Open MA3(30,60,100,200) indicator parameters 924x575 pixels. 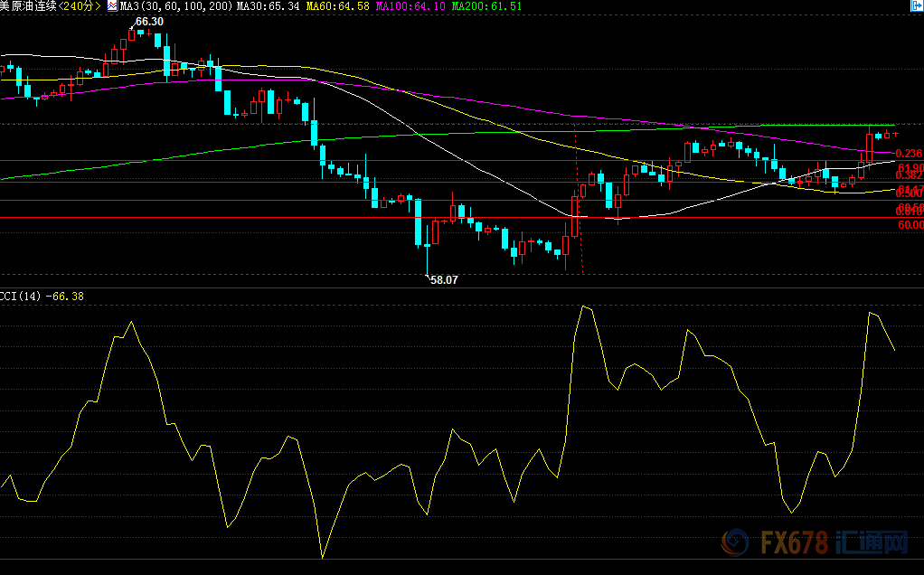(x=176, y=6)
